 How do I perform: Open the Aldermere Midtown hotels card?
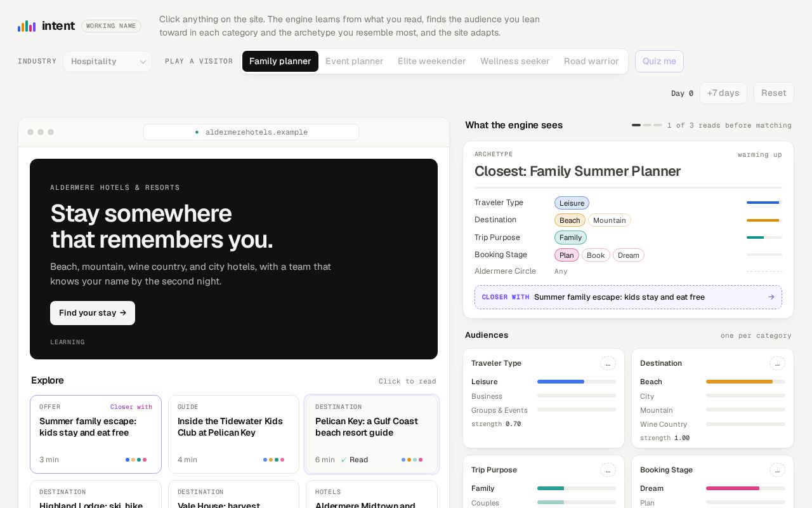[372, 494]
